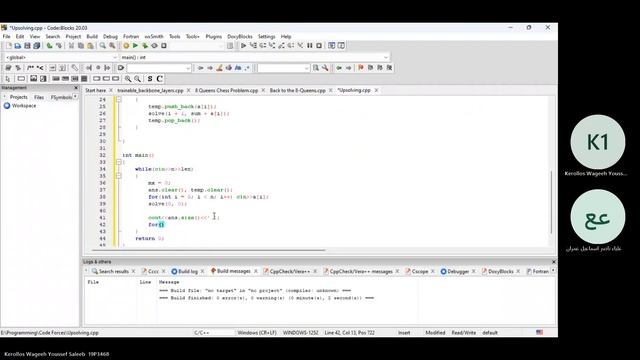Cut selection with scissors icon
The width and height of the screenshot is (640, 360).
click(x=71, y=46)
